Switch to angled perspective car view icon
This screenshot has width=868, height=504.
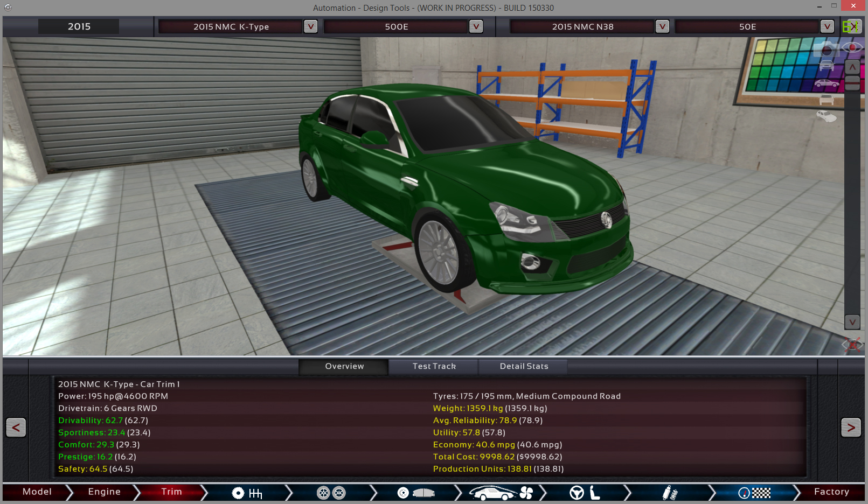click(827, 116)
